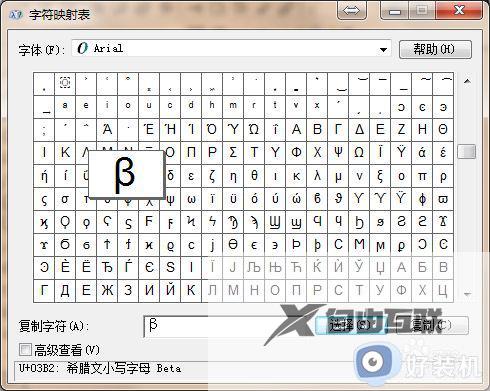Select the Greek lowercase lambda λ cell
Viewport: 490px width, 391px height.
coord(317,176)
